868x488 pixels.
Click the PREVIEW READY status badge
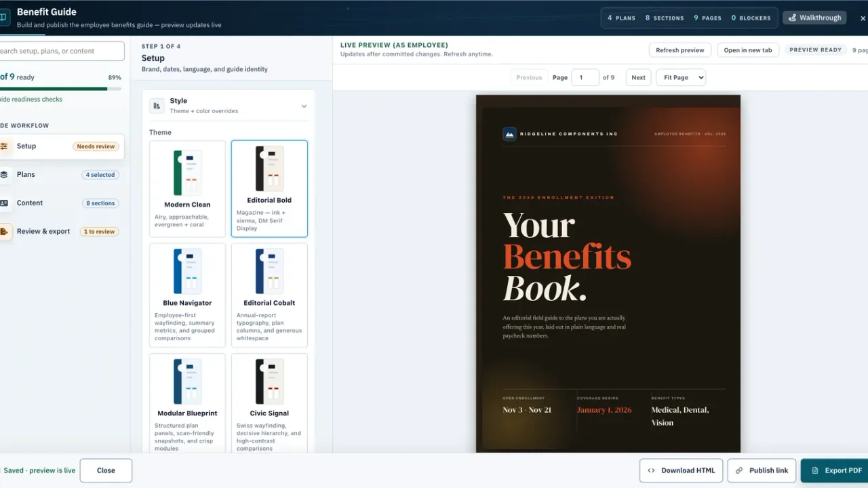click(815, 50)
